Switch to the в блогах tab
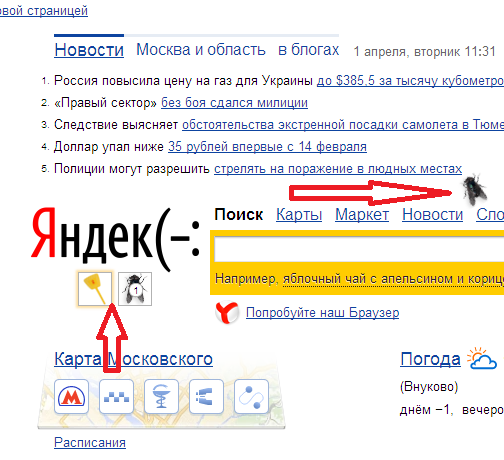This screenshot has height=460, width=504. point(309,50)
